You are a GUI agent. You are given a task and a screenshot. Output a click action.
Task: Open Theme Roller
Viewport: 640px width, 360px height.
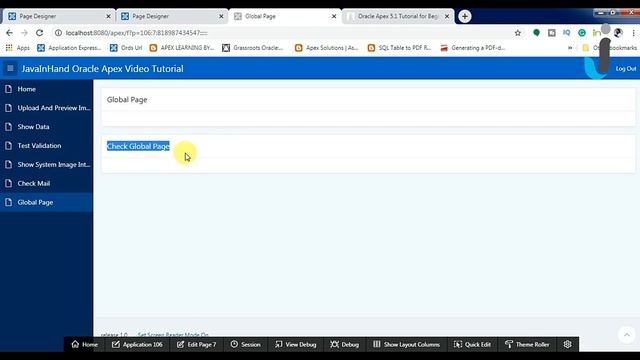point(527,344)
